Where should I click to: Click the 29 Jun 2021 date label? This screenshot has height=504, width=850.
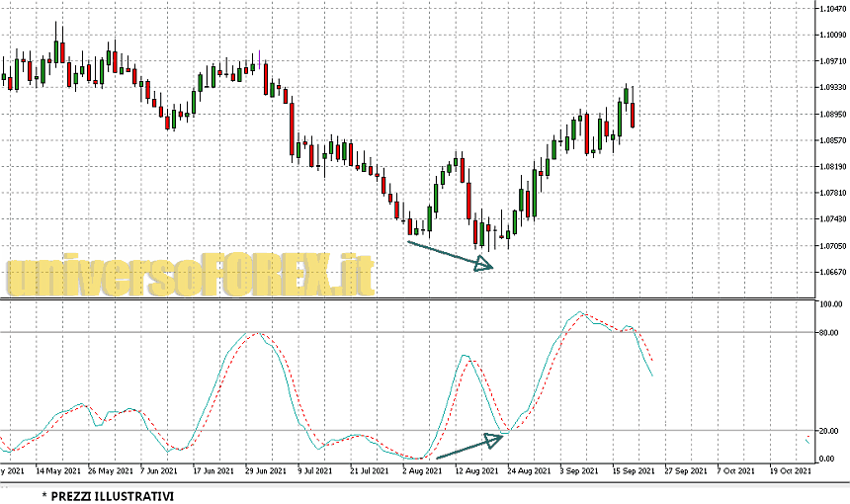(267, 471)
